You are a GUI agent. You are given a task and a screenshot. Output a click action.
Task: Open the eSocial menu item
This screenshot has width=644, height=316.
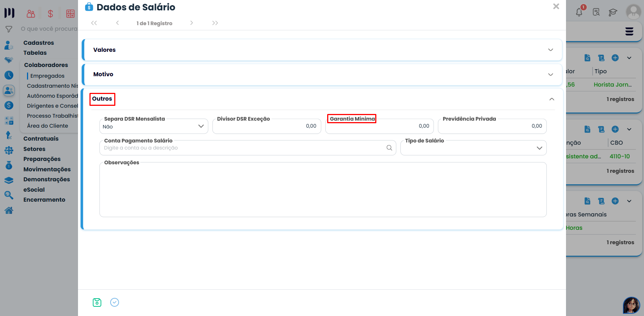[x=34, y=190]
